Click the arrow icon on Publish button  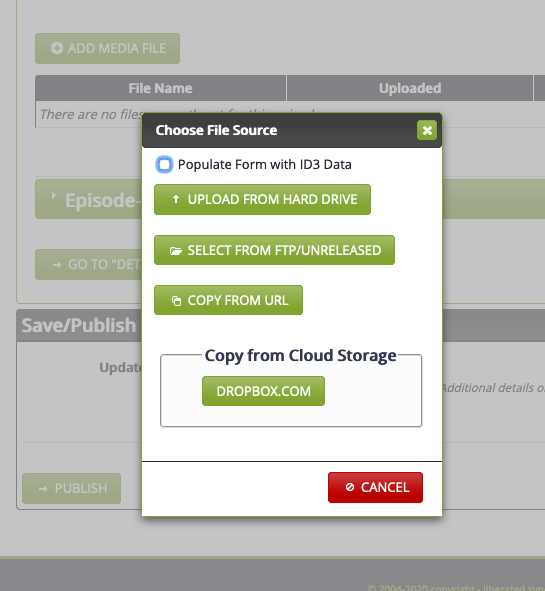click(43, 489)
